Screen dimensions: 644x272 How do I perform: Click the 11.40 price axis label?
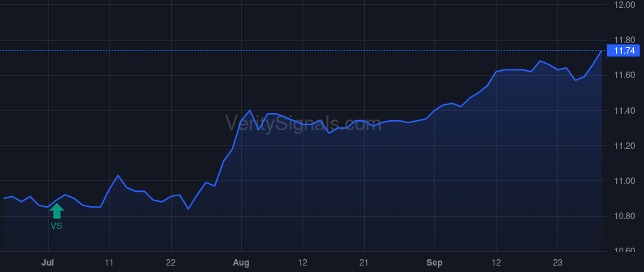tap(624, 111)
